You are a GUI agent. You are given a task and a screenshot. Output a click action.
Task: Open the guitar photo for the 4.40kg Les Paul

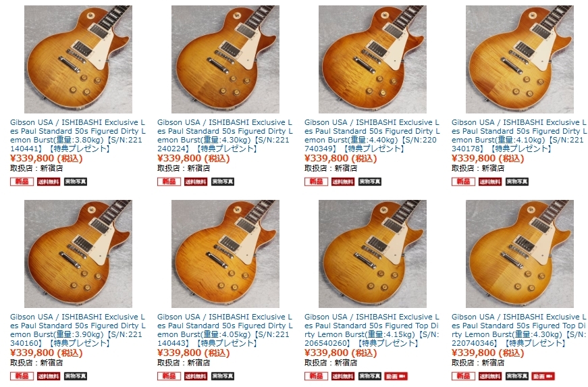pyautogui.click(x=373, y=59)
